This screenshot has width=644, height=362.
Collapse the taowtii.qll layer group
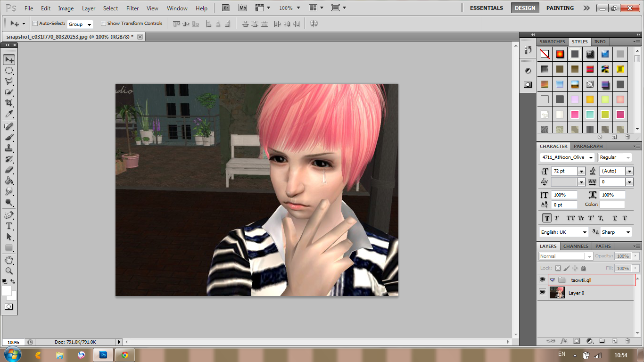(553, 280)
